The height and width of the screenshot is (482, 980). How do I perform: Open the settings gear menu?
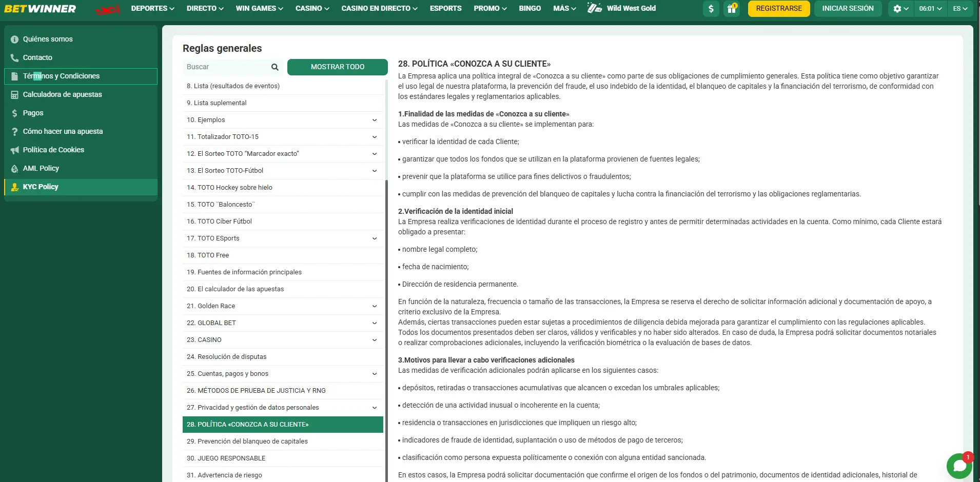click(x=900, y=9)
